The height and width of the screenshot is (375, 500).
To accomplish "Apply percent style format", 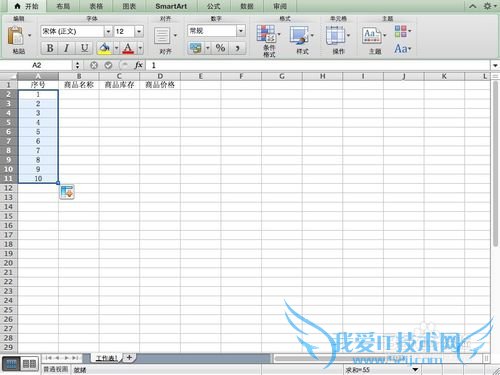I will pyautogui.click(x=220, y=48).
